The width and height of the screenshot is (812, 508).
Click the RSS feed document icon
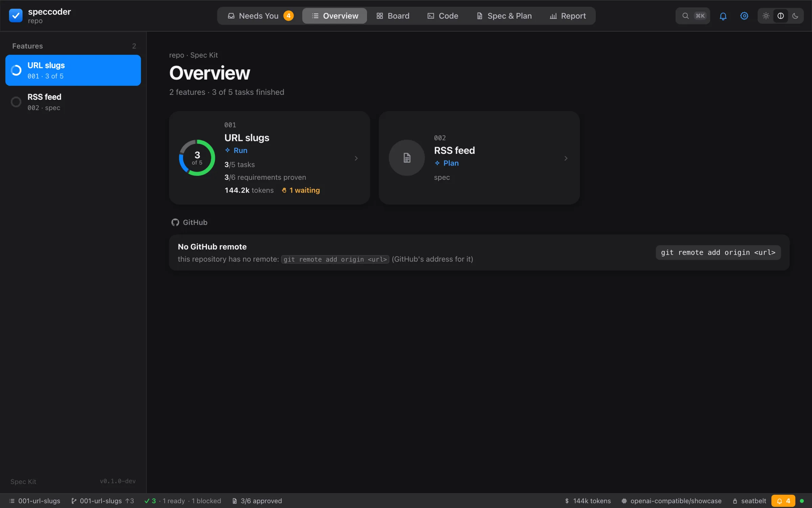pyautogui.click(x=407, y=158)
